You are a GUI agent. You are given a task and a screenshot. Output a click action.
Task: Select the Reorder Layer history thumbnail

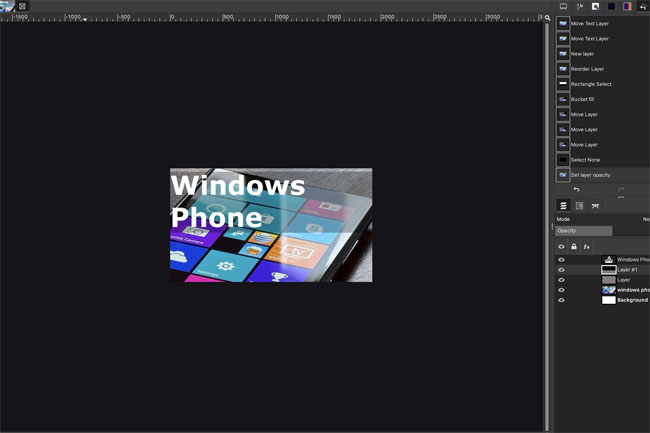coord(563,69)
